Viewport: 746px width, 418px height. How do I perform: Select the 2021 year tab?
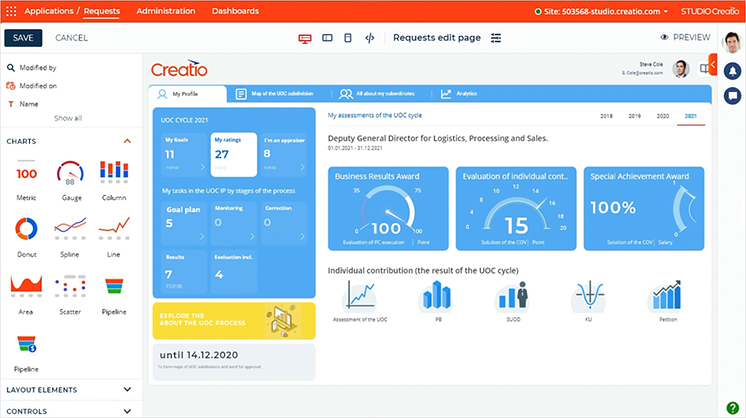tap(691, 116)
